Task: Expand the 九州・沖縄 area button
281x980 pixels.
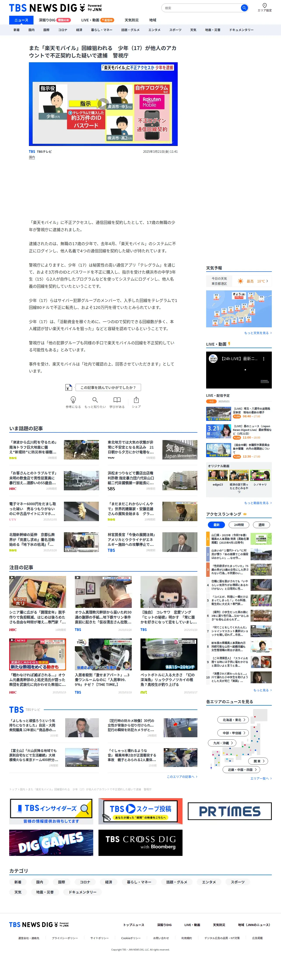Action: 223,743
